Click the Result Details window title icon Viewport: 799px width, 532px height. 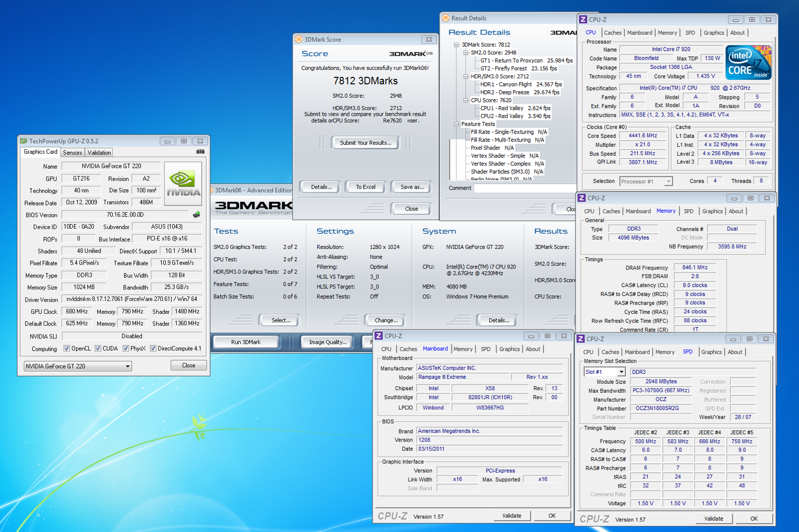pos(445,18)
